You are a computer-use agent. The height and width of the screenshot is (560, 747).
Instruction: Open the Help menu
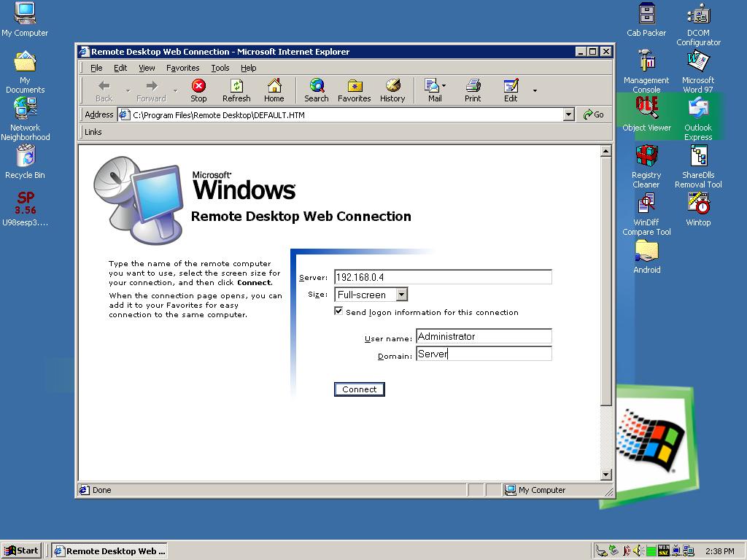click(248, 68)
